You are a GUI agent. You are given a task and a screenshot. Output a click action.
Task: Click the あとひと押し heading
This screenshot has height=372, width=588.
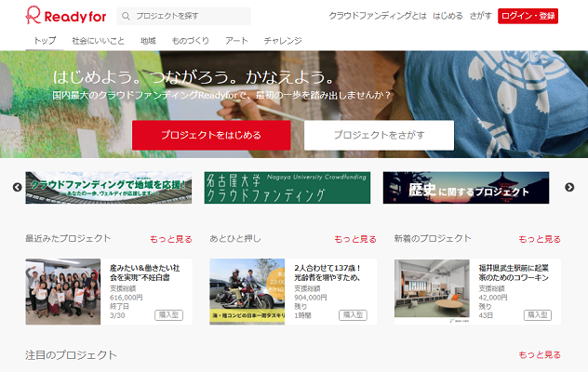[235, 238]
